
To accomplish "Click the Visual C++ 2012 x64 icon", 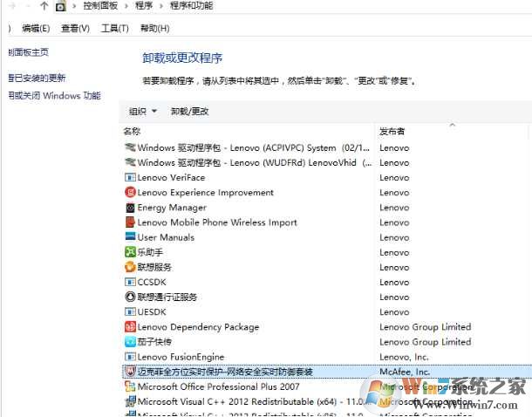I will [130, 401].
